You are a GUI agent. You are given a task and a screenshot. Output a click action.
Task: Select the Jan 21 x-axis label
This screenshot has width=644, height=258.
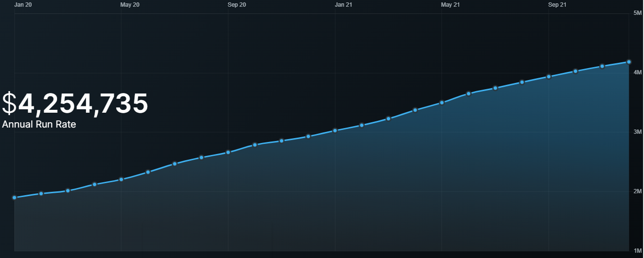tap(343, 5)
